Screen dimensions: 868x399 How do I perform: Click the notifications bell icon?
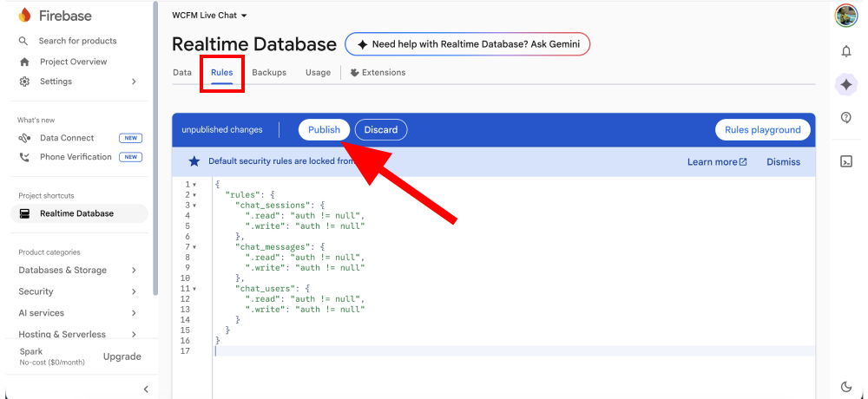(846, 51)
